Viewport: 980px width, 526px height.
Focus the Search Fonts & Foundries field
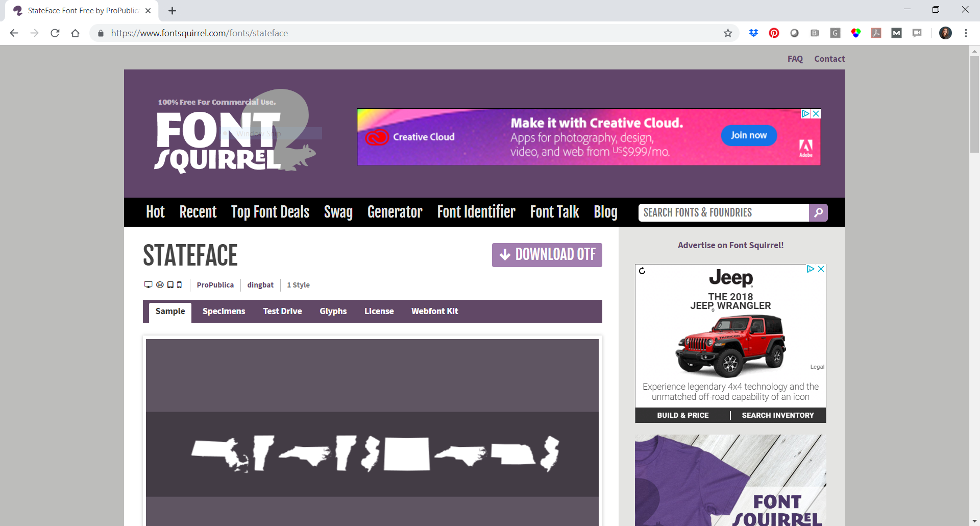[724, 212]
